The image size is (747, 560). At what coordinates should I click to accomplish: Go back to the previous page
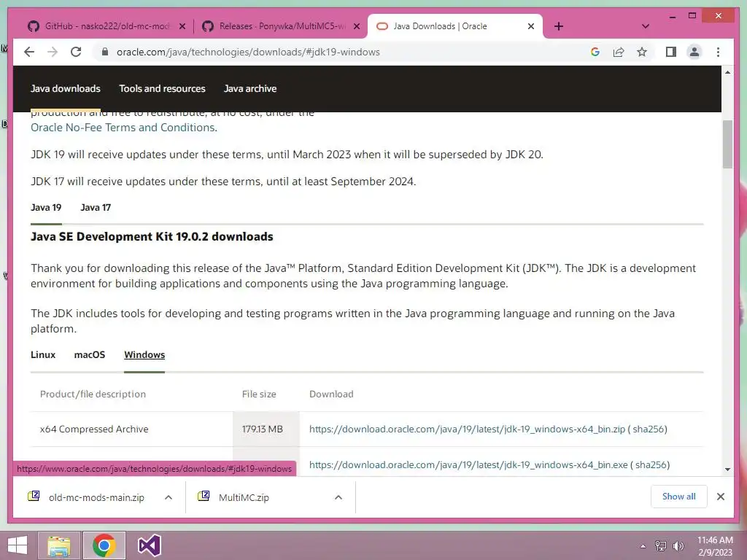click(29, 52)
